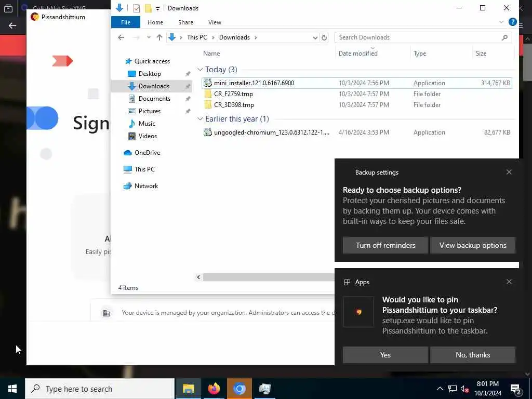Click the file list horizontal scrollbar
532x399 pixels.
pos(269,277)
